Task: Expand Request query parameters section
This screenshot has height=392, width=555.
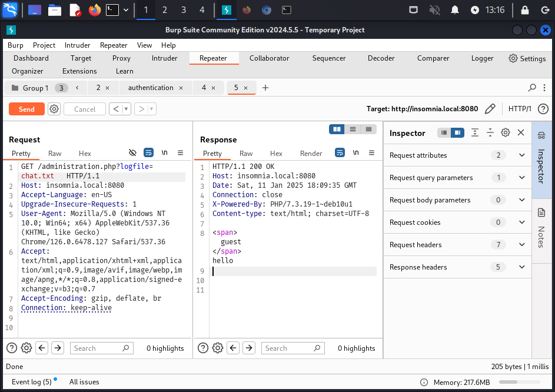Action: click(521, 178)
